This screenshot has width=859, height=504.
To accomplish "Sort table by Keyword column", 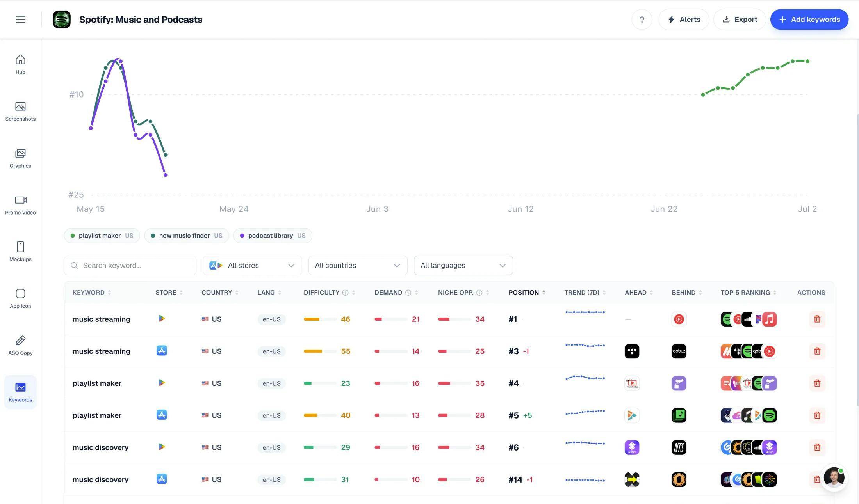I will point(92,293).
